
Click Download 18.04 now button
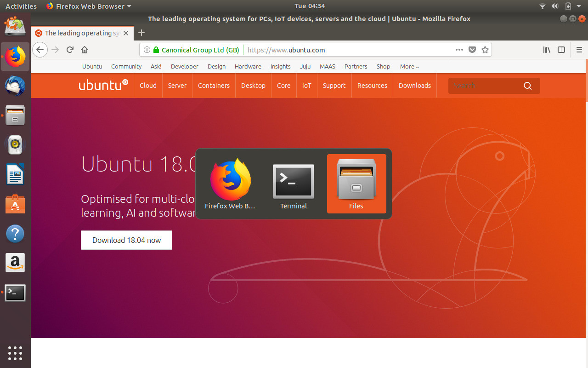126,240
